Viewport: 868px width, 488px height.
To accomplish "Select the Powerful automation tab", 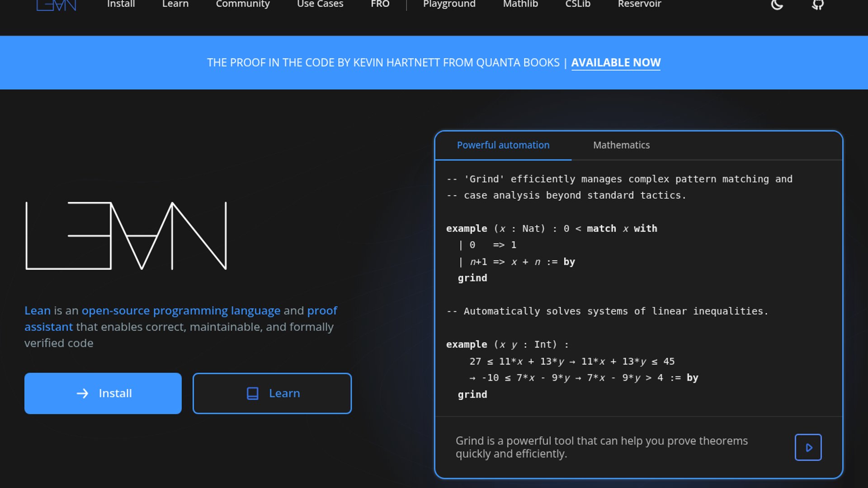I will pyautogui.click(x=503, y=145).
